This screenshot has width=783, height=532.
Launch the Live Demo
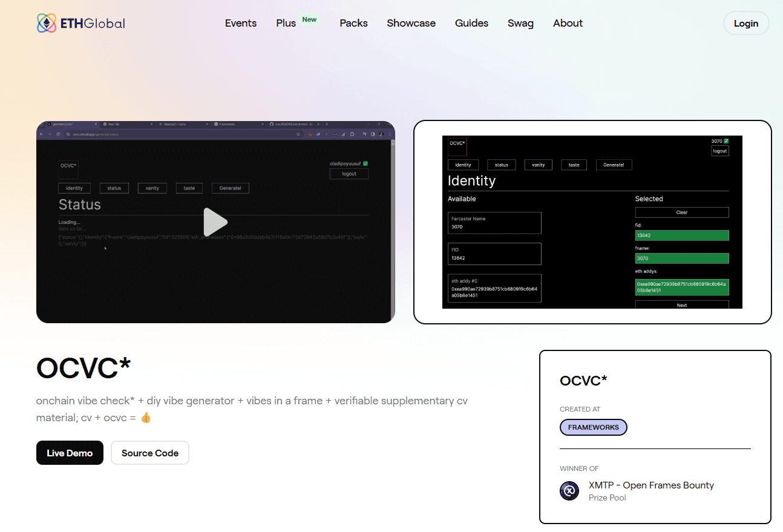click(70, 453)
